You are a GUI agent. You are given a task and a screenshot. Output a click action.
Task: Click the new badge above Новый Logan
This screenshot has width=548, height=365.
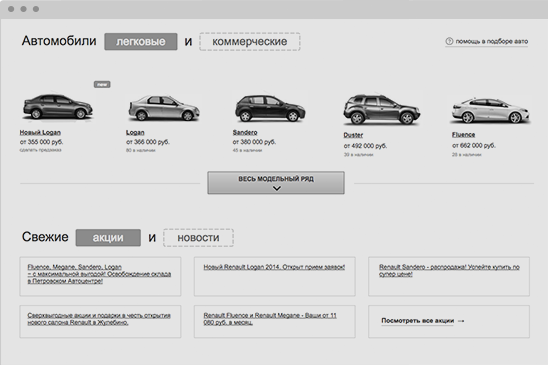pos(102,84)
